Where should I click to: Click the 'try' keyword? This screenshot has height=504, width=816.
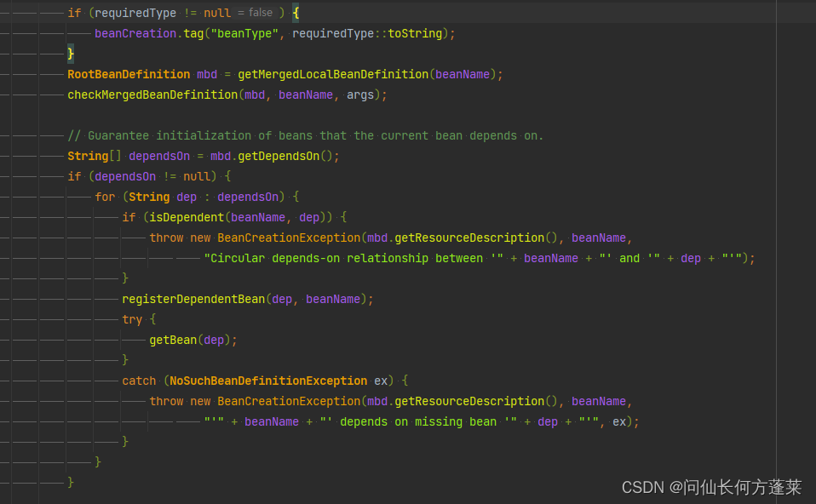132,320
